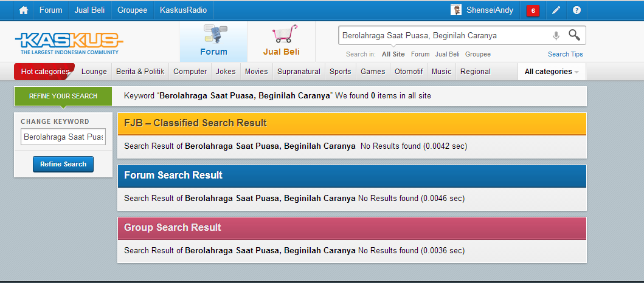
Task: Click the Refine Your Search green header
Action: (x=63, y=96)
